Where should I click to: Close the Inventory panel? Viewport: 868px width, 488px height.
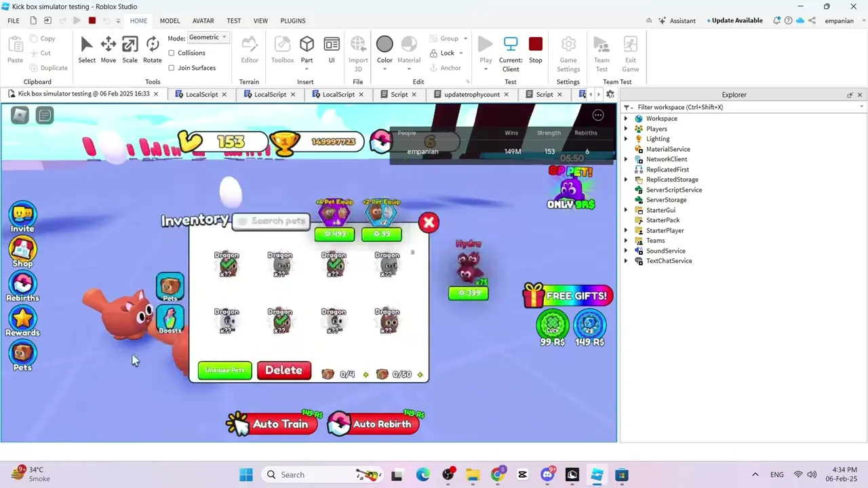429,222
